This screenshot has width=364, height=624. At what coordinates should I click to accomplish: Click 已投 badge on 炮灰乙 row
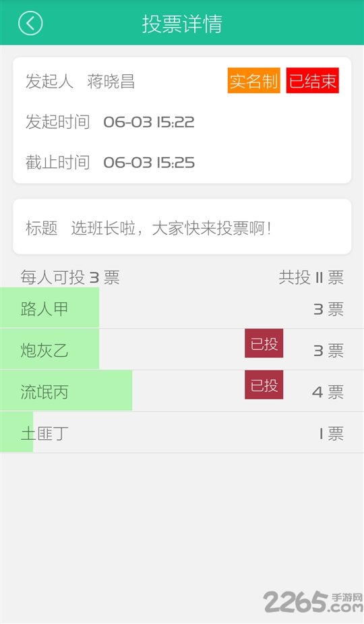point(264,343)
